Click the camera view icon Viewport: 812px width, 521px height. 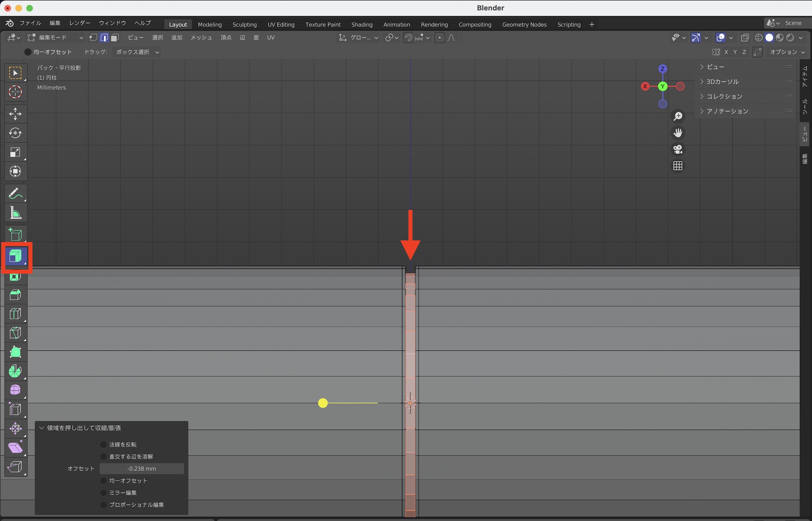click(x=678, y=149)
